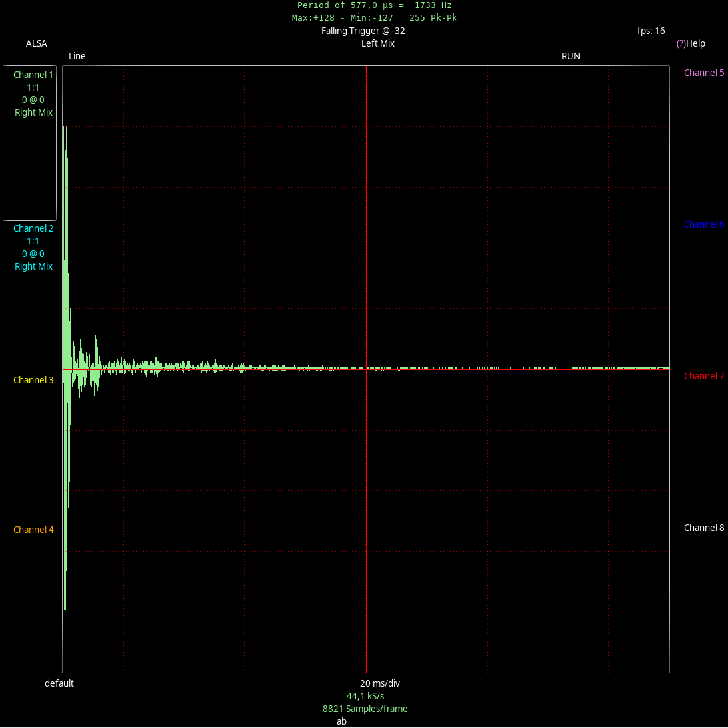728x728 pixels.
Task: Open the (?)Help link
Action: pos(691,44)
